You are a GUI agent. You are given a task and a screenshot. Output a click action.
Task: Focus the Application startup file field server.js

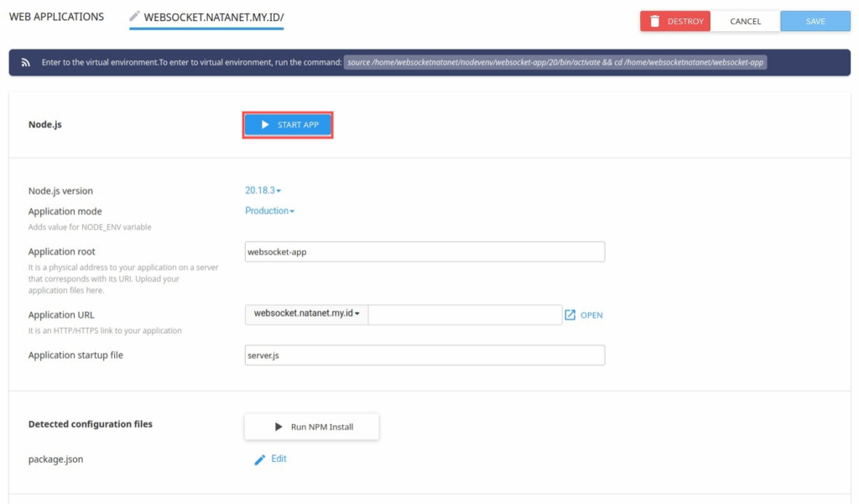(x=424, y=356)
